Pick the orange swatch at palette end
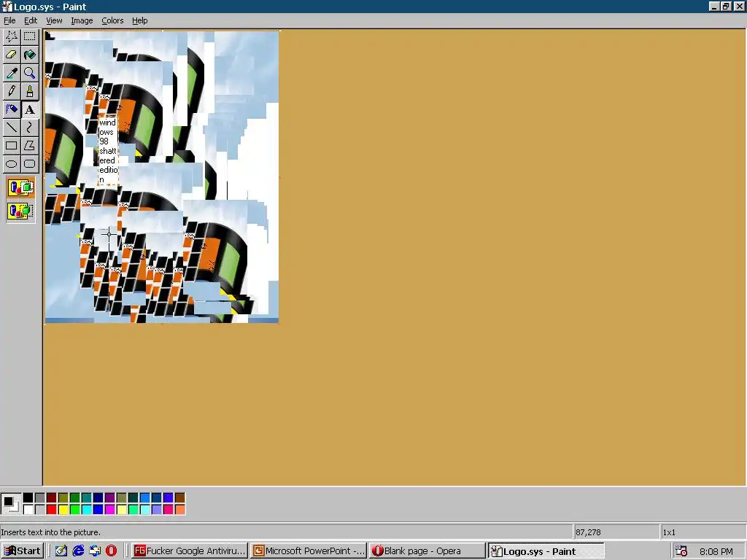This screenshot has width=747, height=560. pyautogui.click(x=179, y=509)
